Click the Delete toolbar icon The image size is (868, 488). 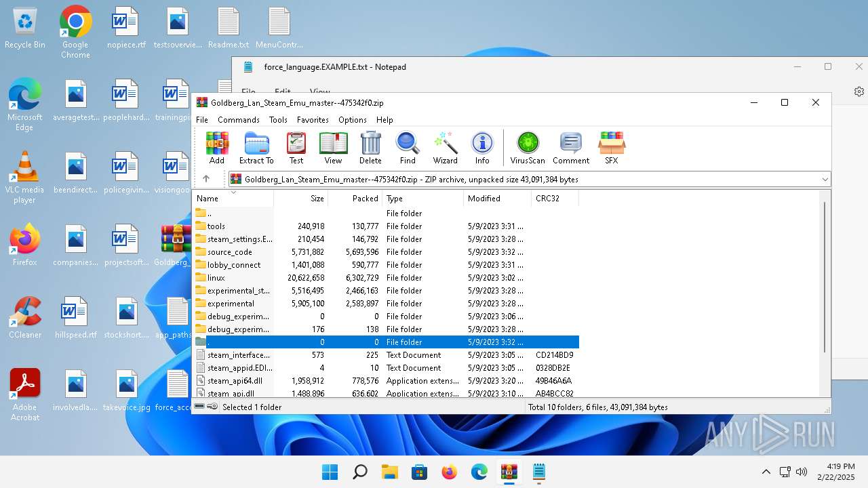click(370, 148)
